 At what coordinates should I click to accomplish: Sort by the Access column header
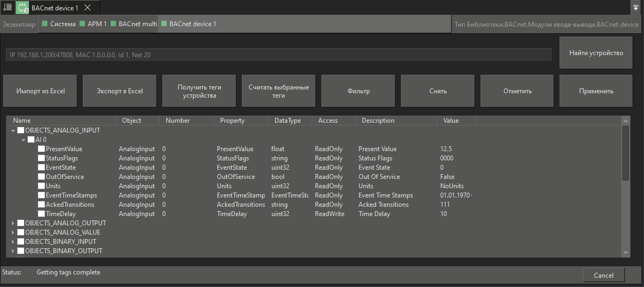coord(333,121)
